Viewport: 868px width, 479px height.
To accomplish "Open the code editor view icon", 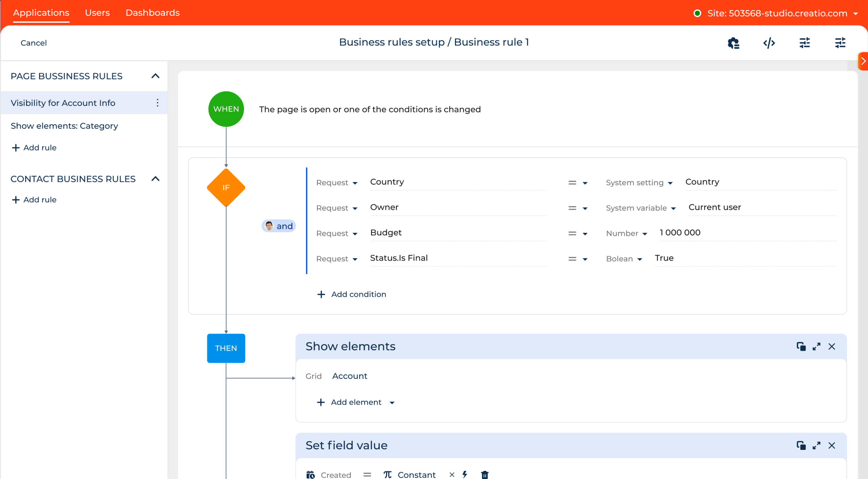I will pyautogui.click(x=769, y=43).
